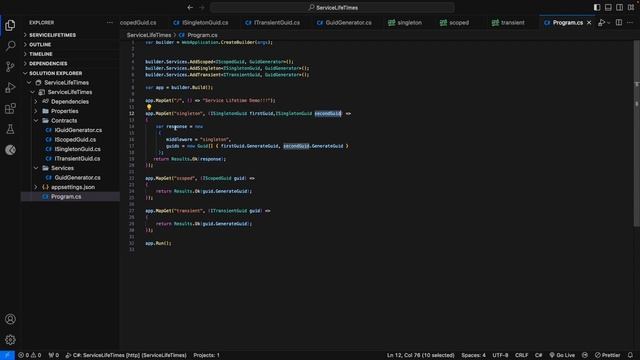Click ServiceLifeTimes in the breadcrumb
This screenshot has height=360, width=640.
click(149, 35)
